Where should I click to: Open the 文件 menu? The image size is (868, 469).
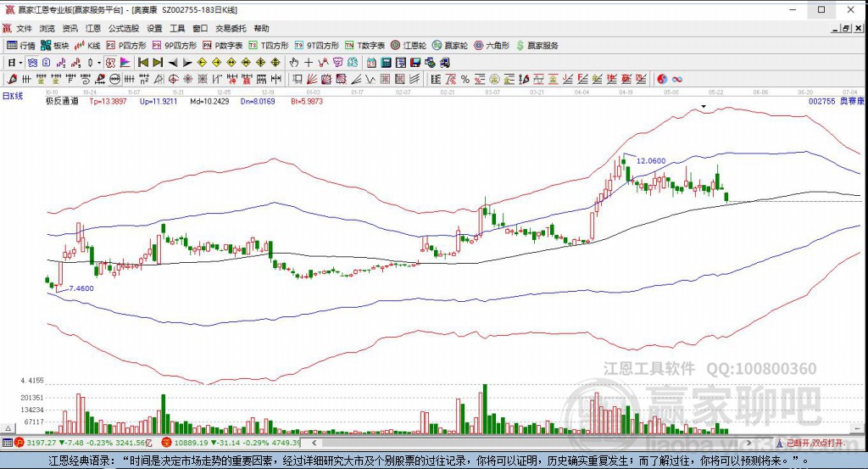coord(24,28)
